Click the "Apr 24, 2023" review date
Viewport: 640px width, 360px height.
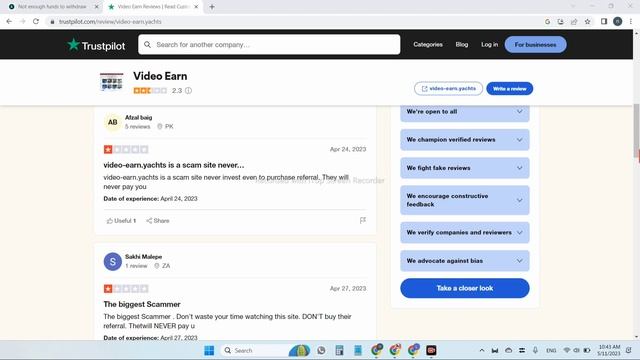point(348,149)
